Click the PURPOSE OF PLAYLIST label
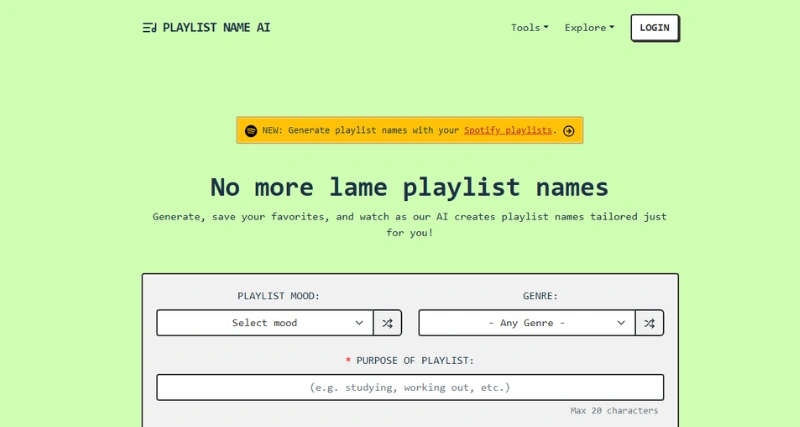This screenshot has height=427, width=800. click(415, 361)
